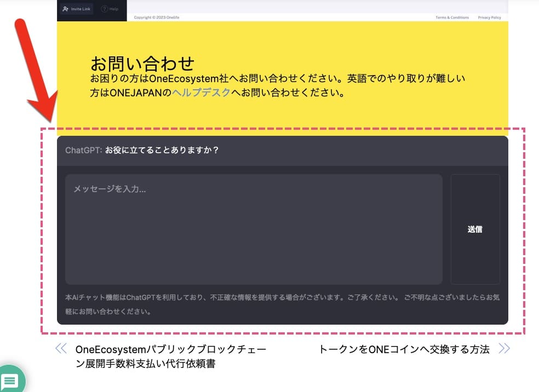Focus the メッセージを入力 text box
The height and width of the screenshot is (392, 539).
pos(254,229)
